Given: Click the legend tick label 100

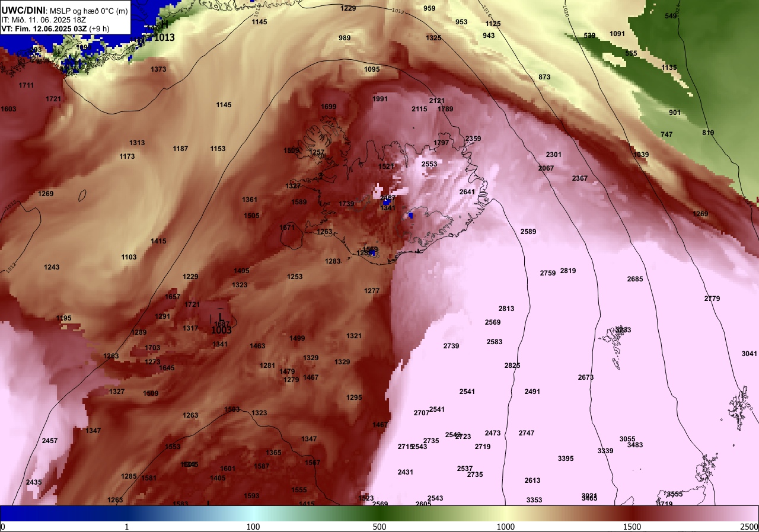Looking at the screenshot, I should coord(253,527).
